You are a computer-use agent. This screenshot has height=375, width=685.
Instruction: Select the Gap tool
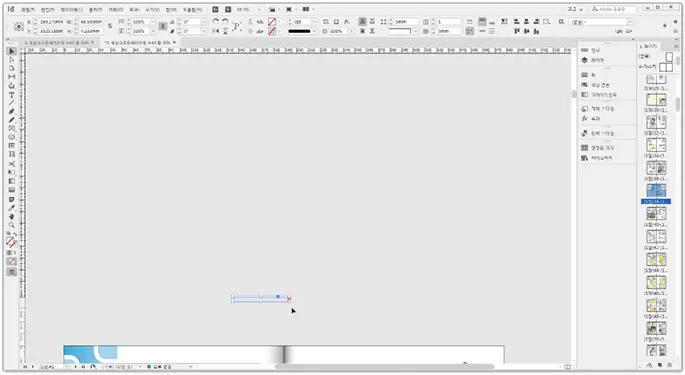click(12, 77)
